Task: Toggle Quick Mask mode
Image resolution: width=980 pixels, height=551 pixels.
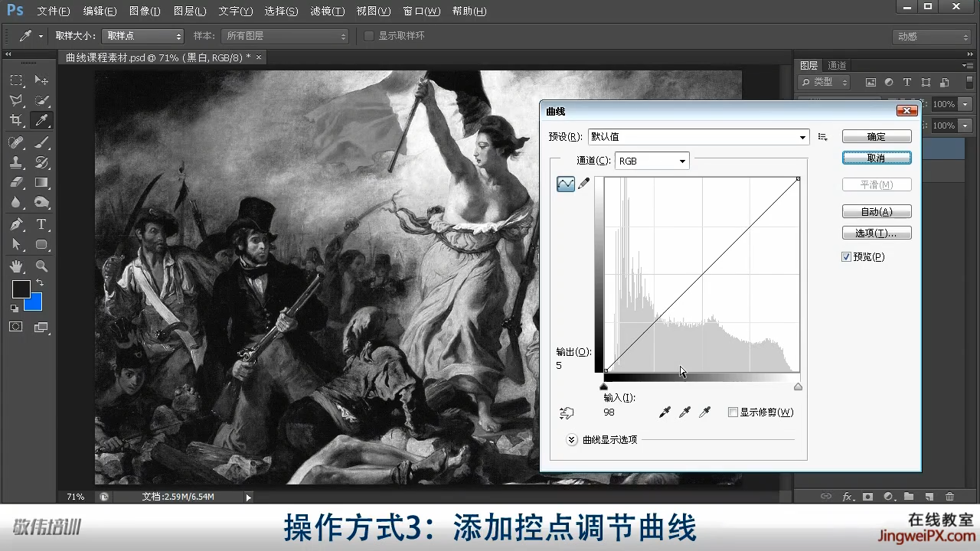Action: [x=15, y=327]
